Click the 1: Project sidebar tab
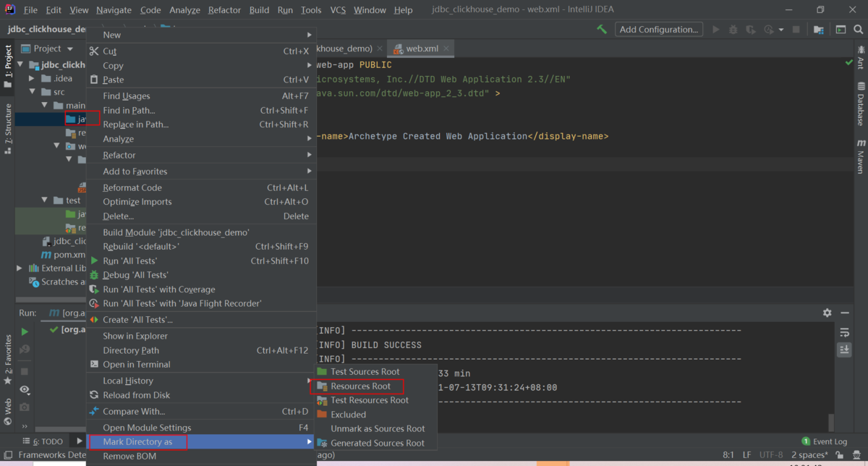 click(x=7, y=66)
